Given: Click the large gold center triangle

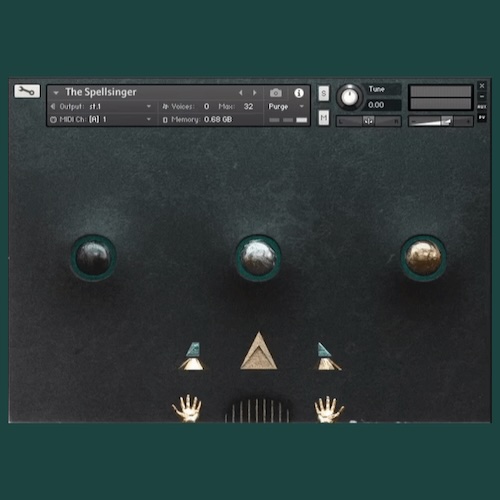Looking at the screenshot, I should coord(258,351).
